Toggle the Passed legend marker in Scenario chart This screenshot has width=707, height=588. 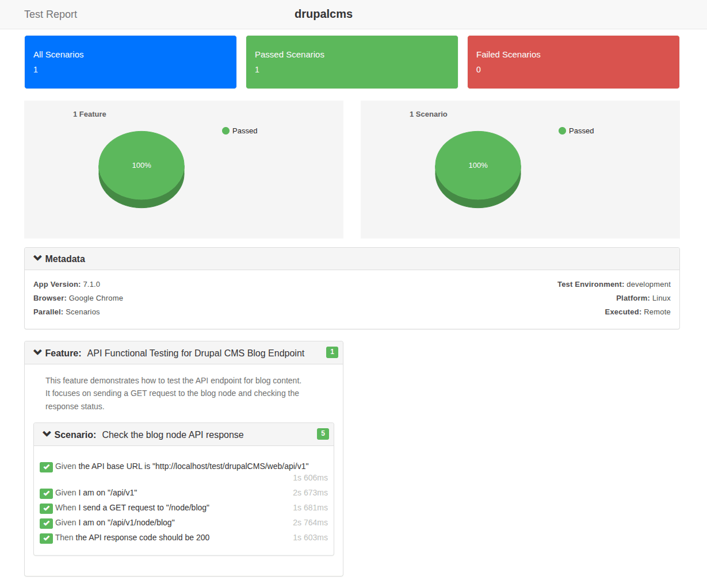562,131
